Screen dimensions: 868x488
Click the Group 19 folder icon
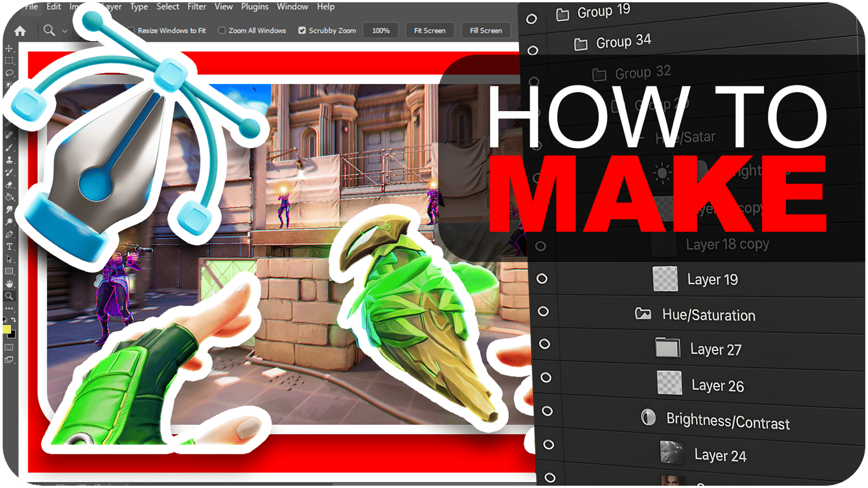(562, 14)
